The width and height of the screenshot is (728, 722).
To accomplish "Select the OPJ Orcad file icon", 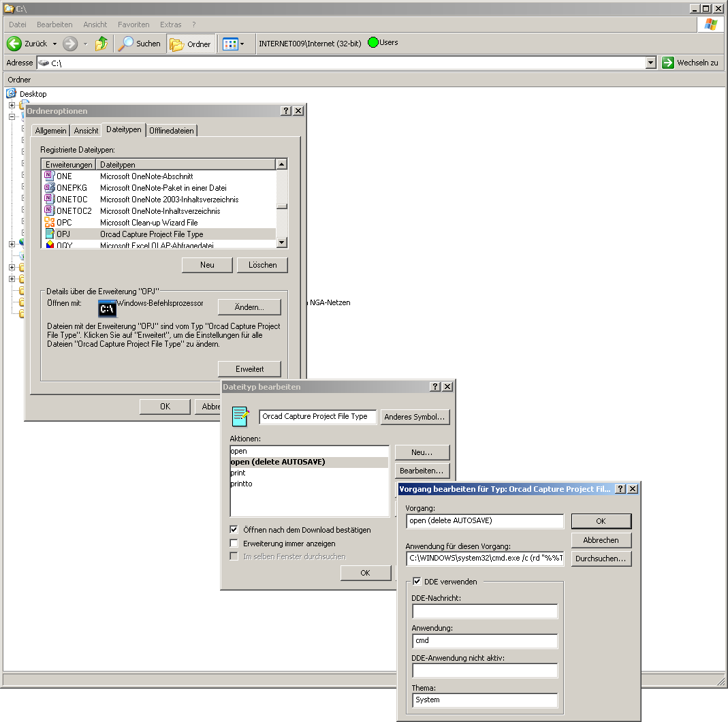I will click(x=49, y=234).
